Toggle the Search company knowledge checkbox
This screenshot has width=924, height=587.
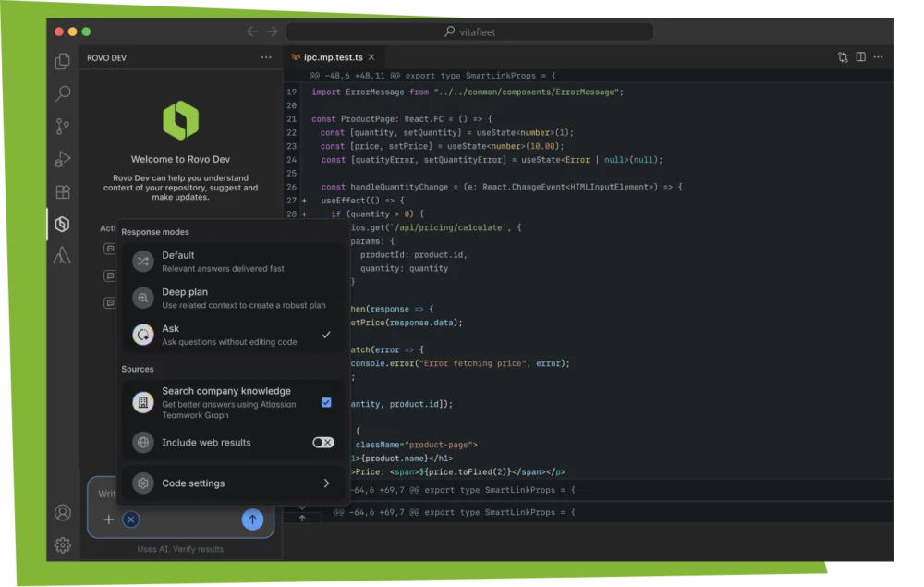[326, 402]
